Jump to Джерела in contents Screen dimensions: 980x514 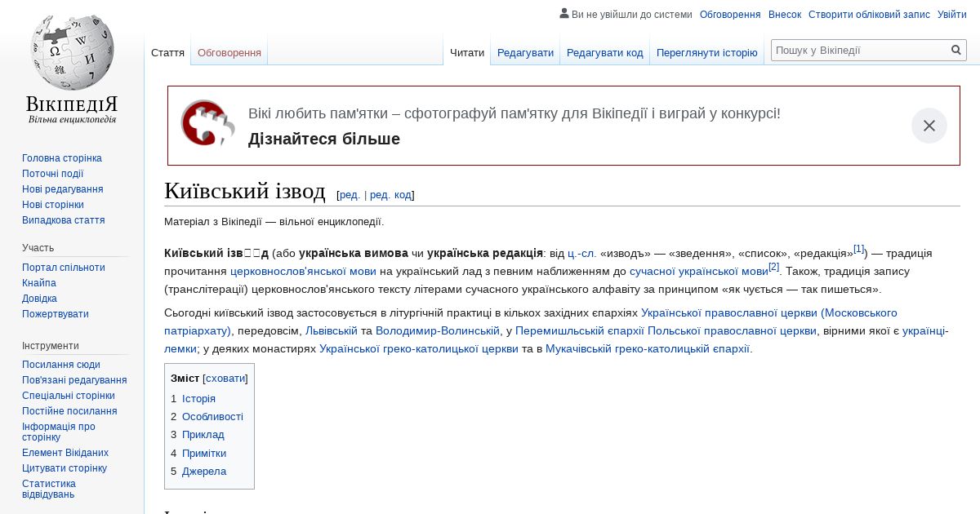(204, 472)
